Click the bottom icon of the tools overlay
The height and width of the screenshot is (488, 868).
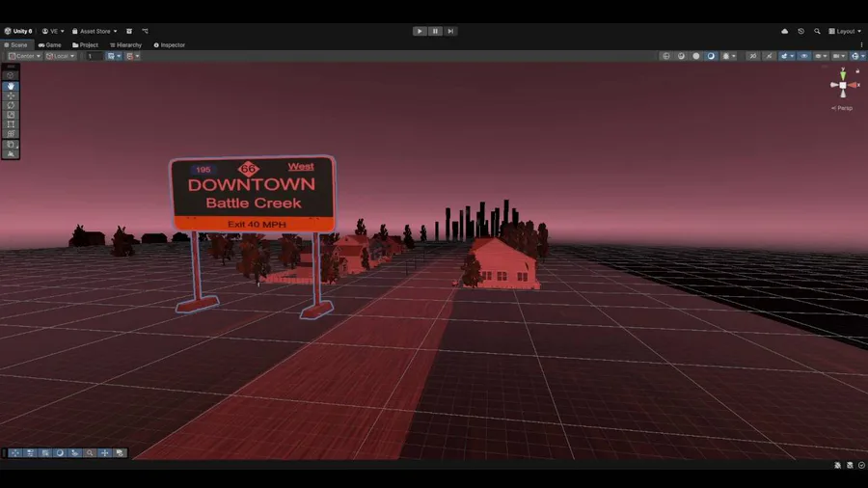click(11, 153)
